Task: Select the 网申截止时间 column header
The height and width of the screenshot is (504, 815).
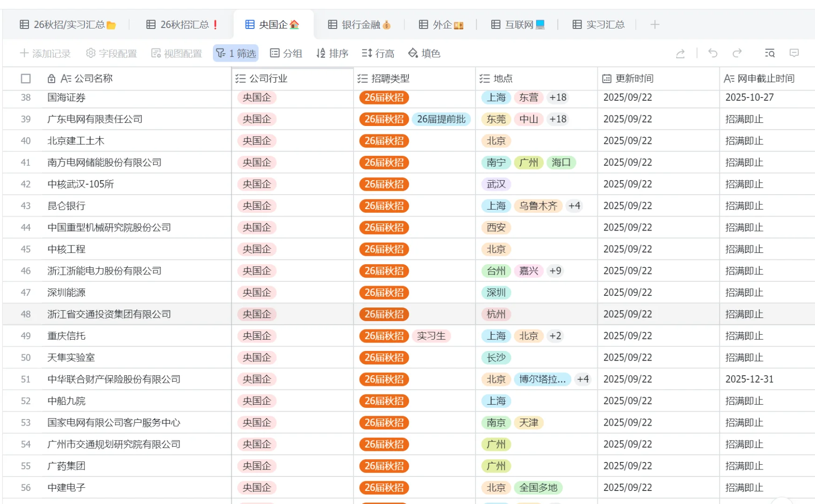Action: point(768,79)
